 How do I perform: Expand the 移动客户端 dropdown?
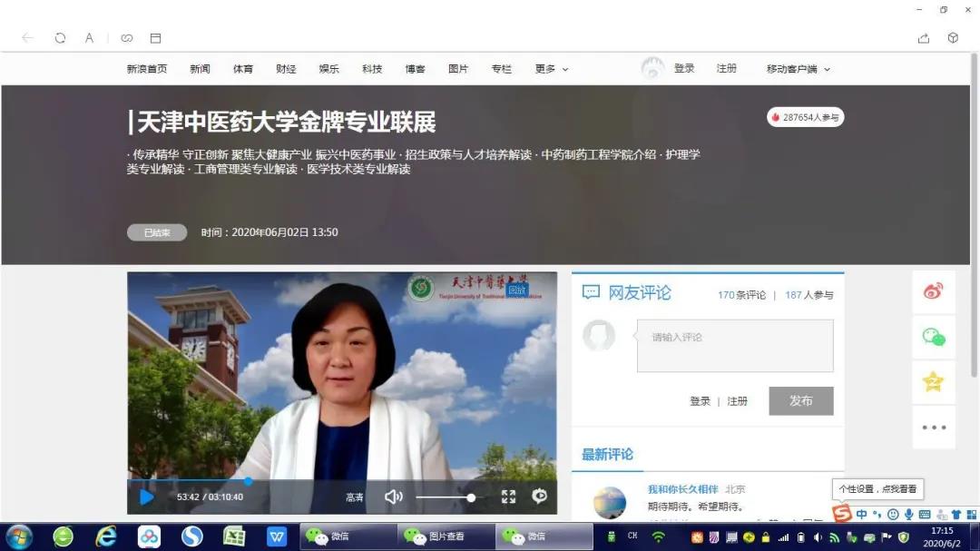click(798, 69)
